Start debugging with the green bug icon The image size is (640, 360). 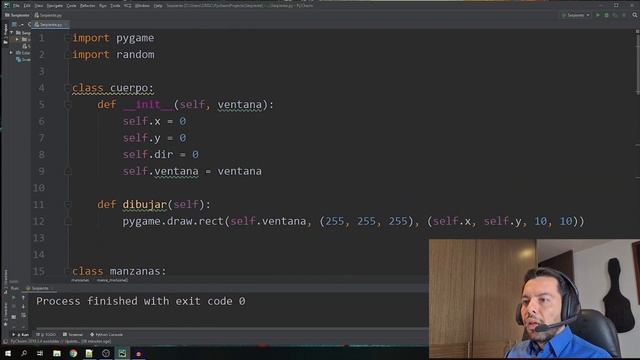pyautogui.click(x=607, y=15)
